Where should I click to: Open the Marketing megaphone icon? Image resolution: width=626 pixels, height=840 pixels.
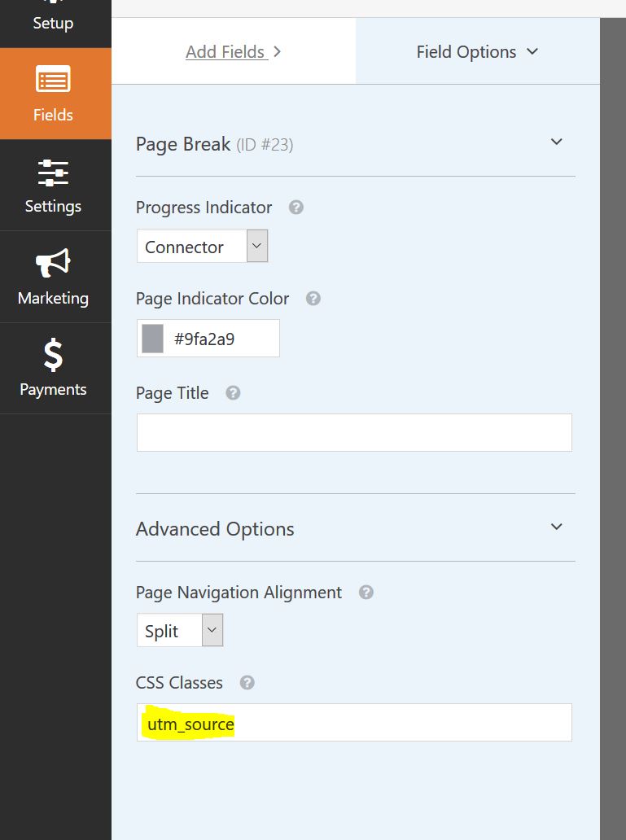pyautogui.click(x=53, y=263)
